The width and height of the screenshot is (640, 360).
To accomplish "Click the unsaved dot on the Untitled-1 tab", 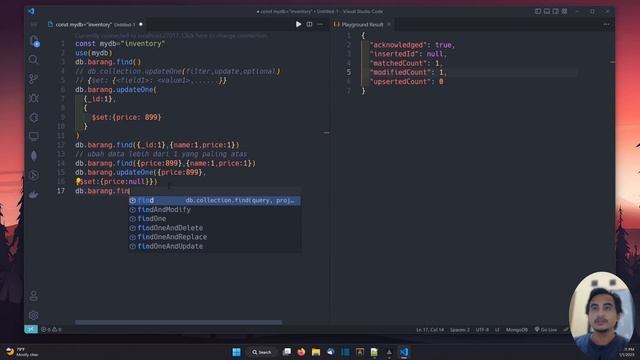I will tap(141, 24).
